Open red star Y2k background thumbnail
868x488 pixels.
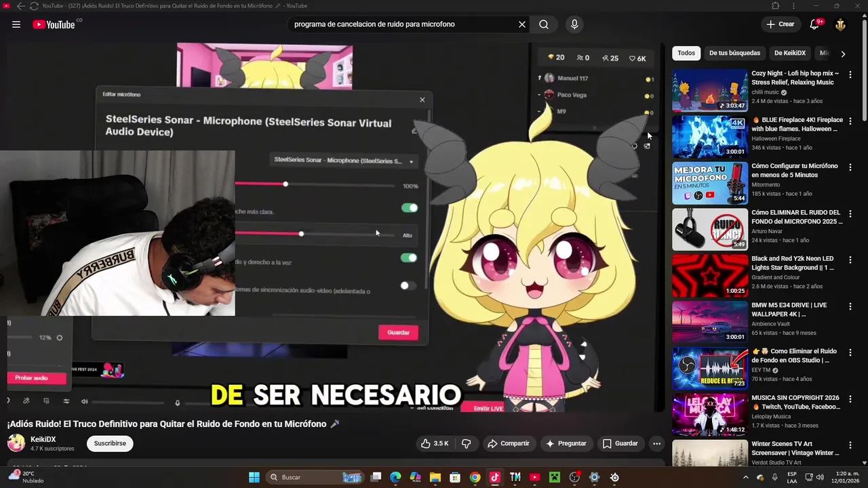[x=710, y=276]
